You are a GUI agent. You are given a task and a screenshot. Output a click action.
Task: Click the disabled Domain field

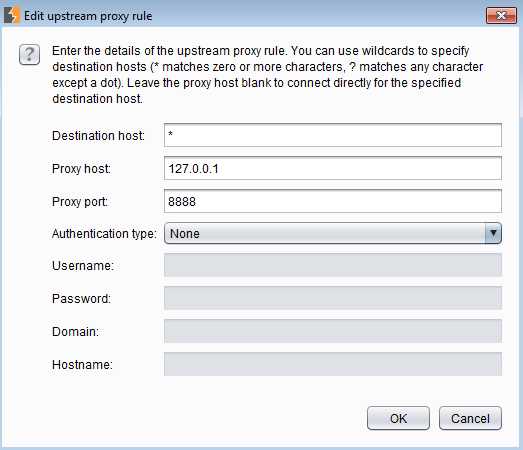point(333,331)
